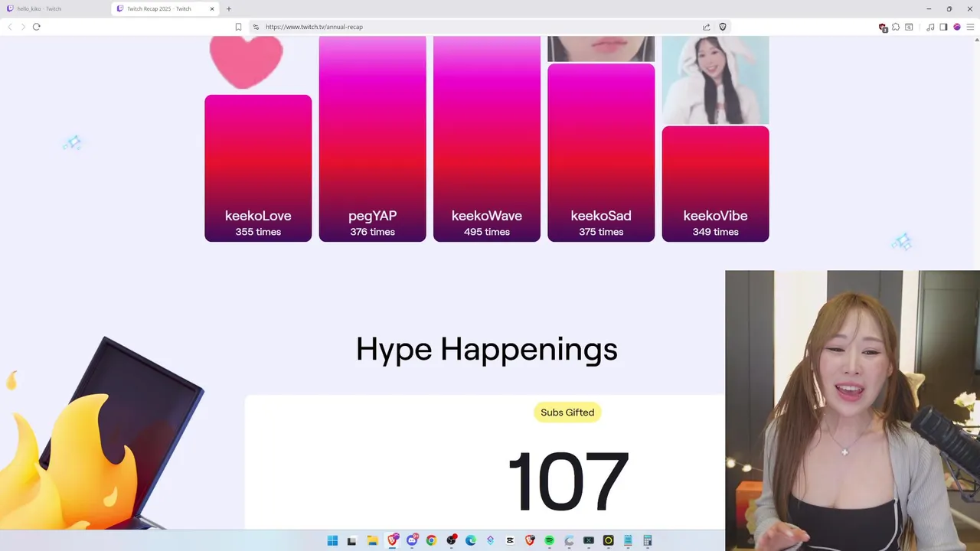Open CapCut from the taskbar
Viewport: 980px width, 551px height.
point(510,540)
